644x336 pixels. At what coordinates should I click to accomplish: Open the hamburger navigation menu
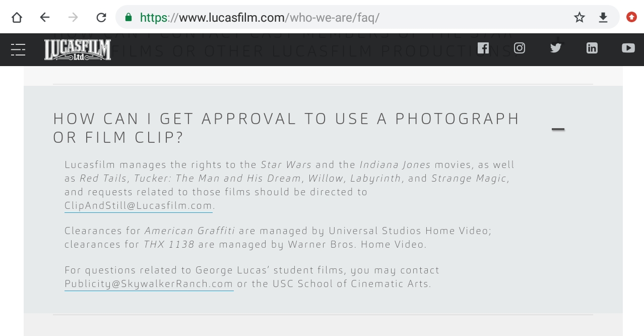click(x=18, y=49)
